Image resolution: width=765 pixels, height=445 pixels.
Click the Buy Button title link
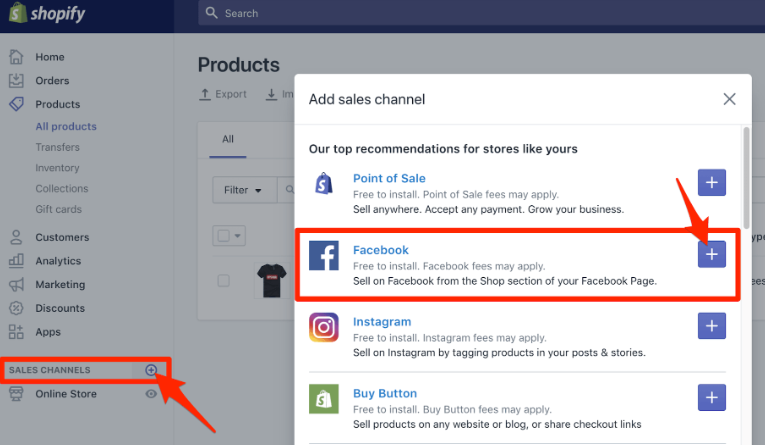point(385,393)
